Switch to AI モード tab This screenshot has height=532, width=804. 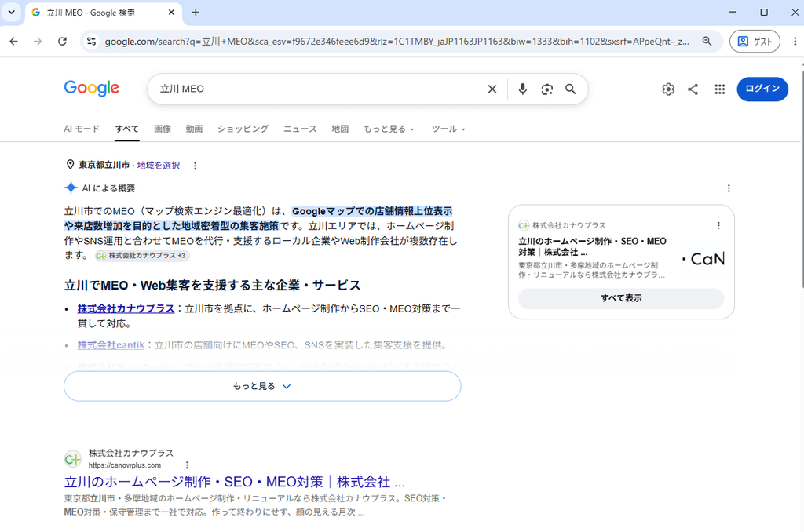coord(82,129)
